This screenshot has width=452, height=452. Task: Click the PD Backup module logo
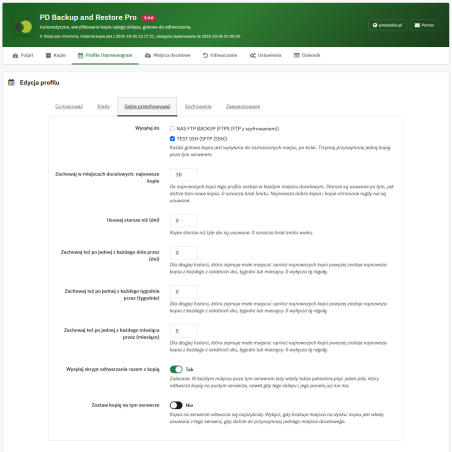tap(23, 26)
